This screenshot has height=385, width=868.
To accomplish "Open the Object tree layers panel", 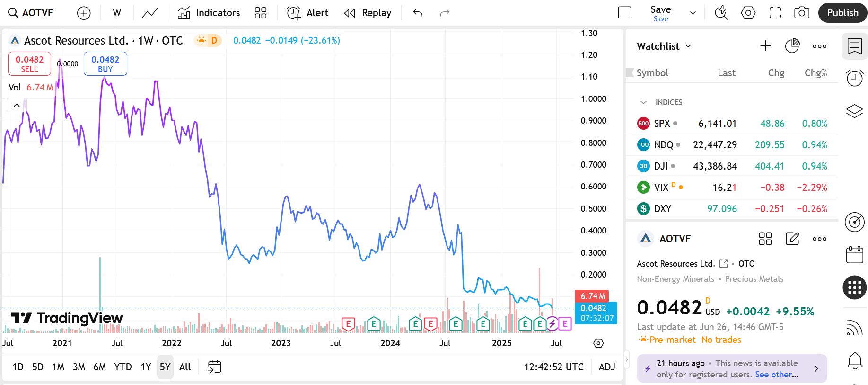I will coord(854,111).
